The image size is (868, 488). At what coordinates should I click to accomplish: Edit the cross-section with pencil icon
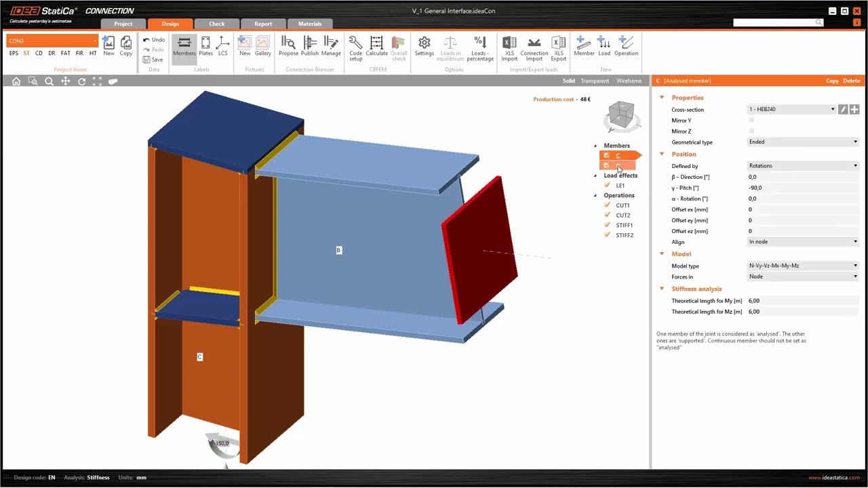coord(843,109)
